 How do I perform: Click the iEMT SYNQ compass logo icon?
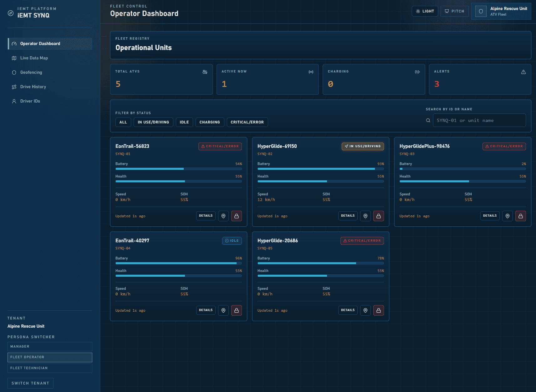coord(11,13)
